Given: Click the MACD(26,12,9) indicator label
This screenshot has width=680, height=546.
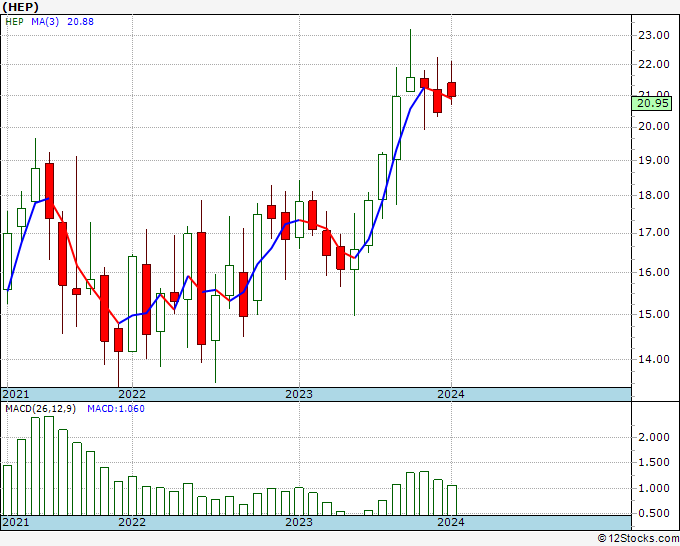Looking at the screenshot, I should [x=40, y=409].
